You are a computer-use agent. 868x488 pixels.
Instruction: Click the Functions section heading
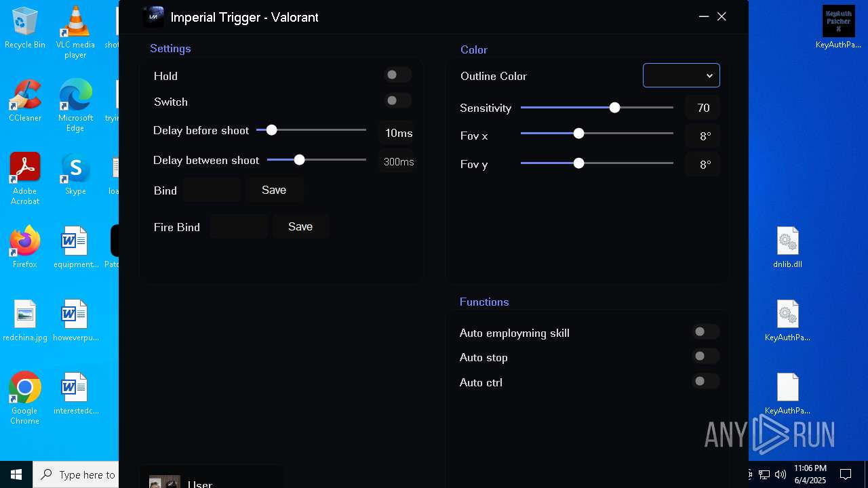click(x=484, y=302)
